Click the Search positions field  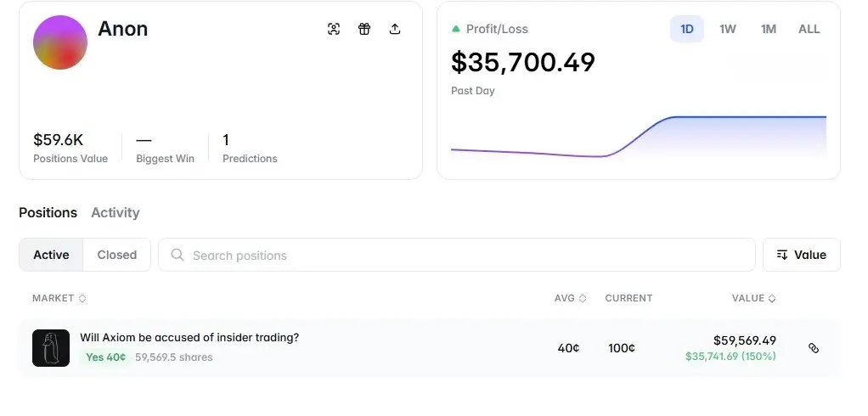click(x=459, y=255)
